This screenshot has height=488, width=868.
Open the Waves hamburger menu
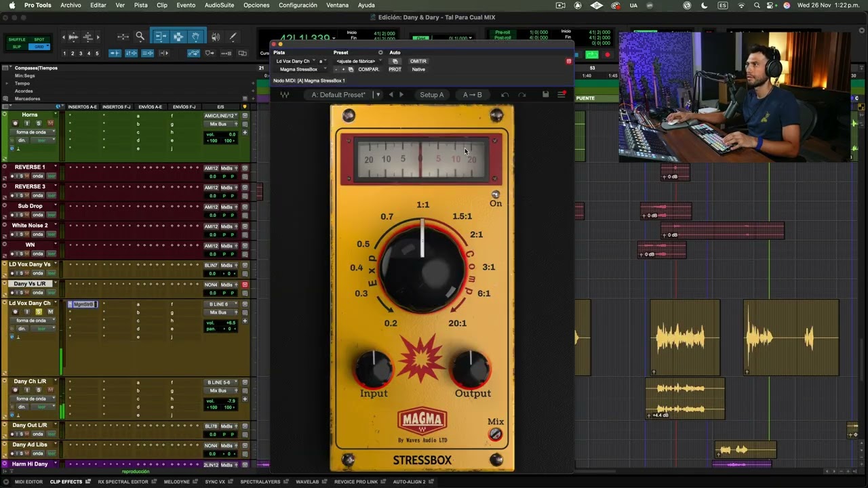pos(561,95)
